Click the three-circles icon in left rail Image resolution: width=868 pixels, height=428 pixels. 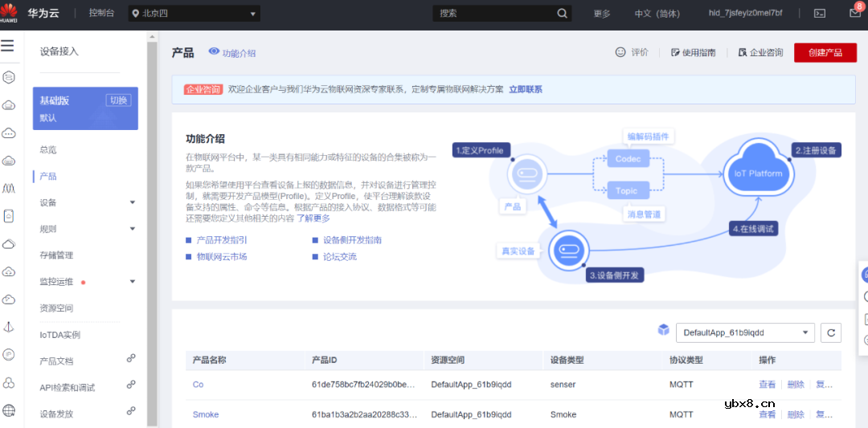pyautogui.click(x=8, y=382)
